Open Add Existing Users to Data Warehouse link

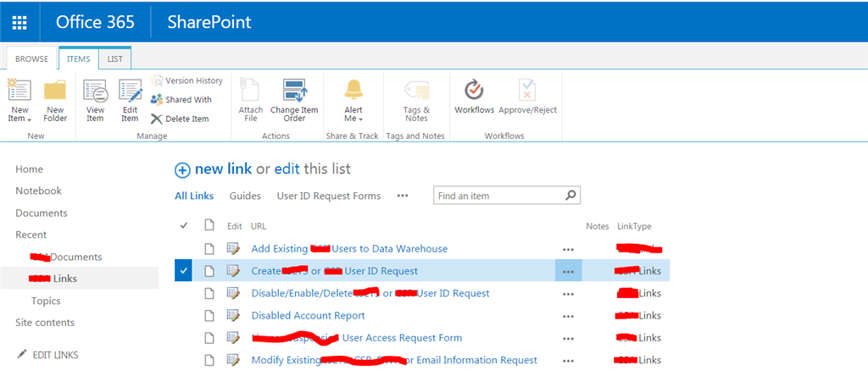coord(349,249)
